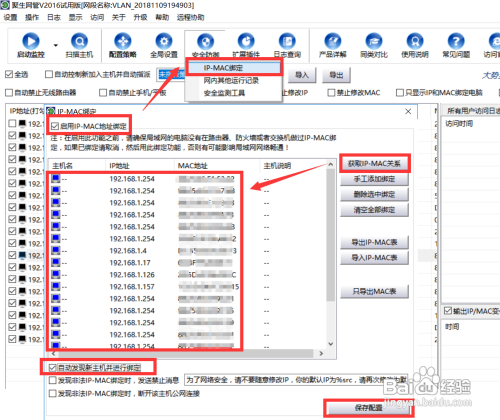Viewport: 500px width, 420px height.
Task: Close the IP-MAC绑定 dialog with the X
Action: (x=408, y=111)
